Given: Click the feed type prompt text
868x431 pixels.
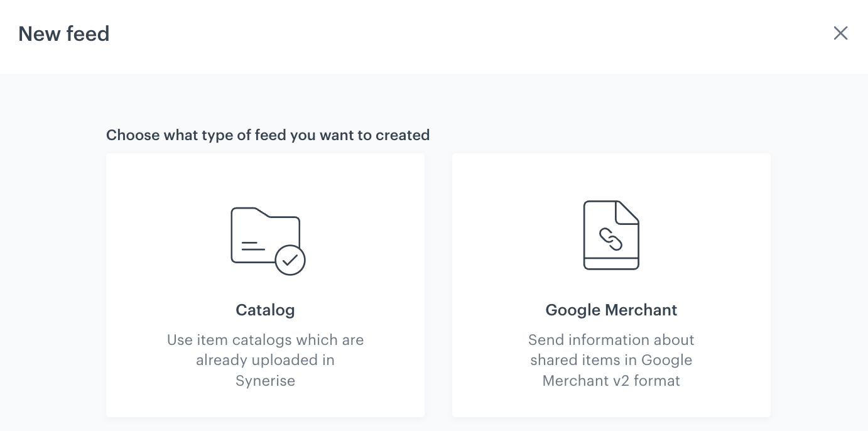Looking at the screenshot, I should click(x=268, y=135).
